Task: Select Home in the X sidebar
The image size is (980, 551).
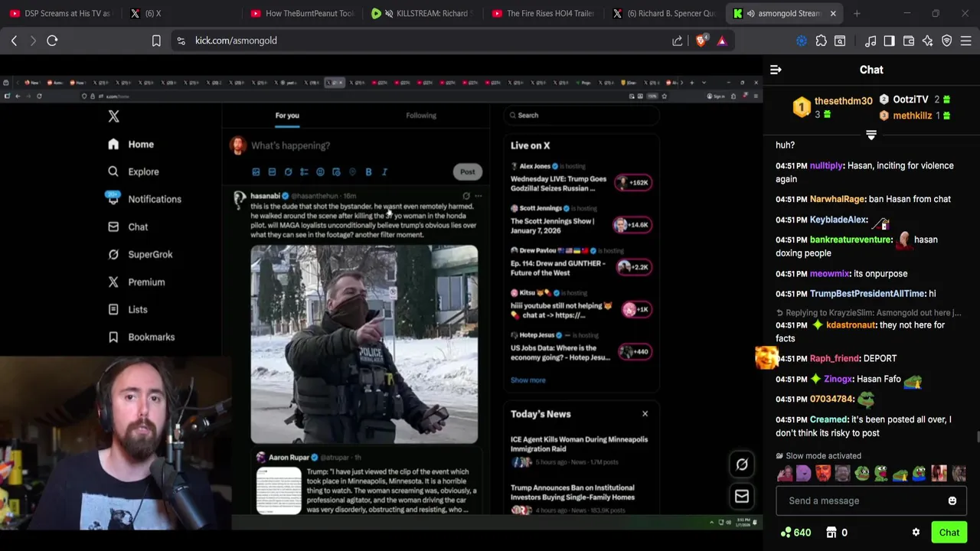Action: pyautogui.click(x=131, y=144)
